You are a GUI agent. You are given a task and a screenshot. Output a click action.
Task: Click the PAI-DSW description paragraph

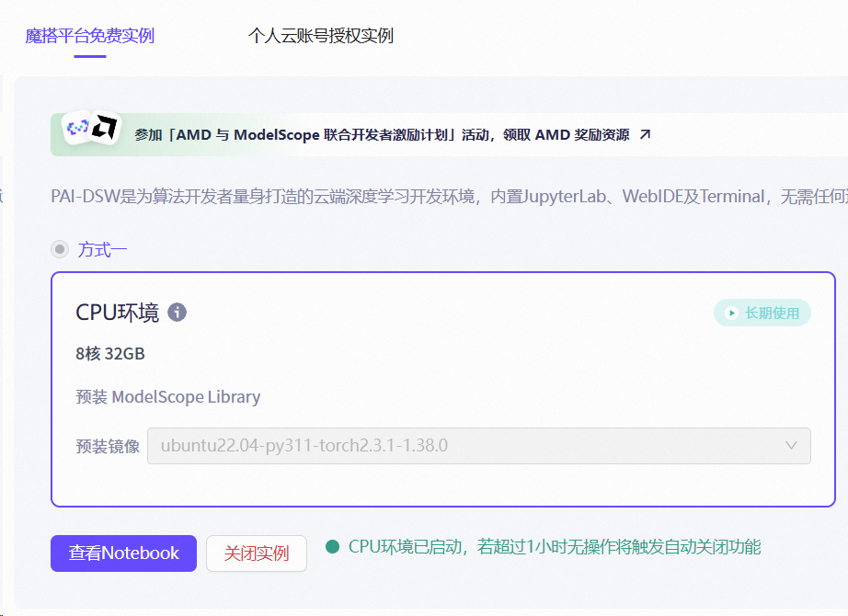[x=449, y=197]
